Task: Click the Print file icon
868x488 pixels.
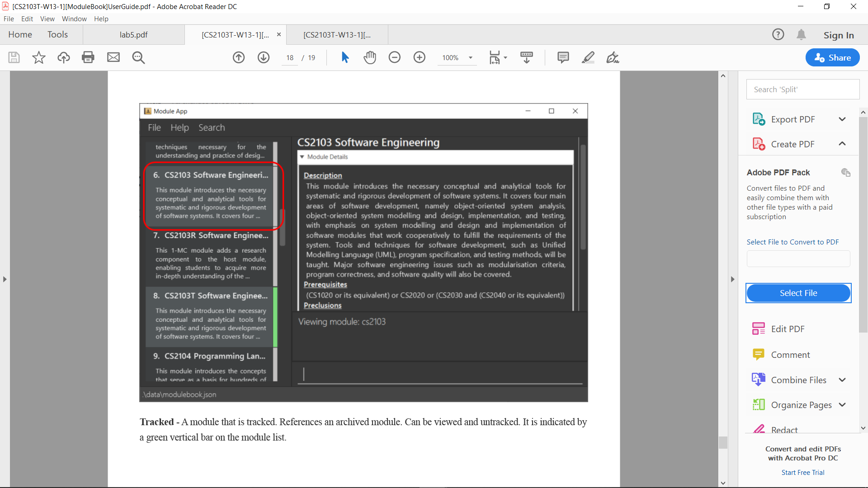Action: click(88, 57)
